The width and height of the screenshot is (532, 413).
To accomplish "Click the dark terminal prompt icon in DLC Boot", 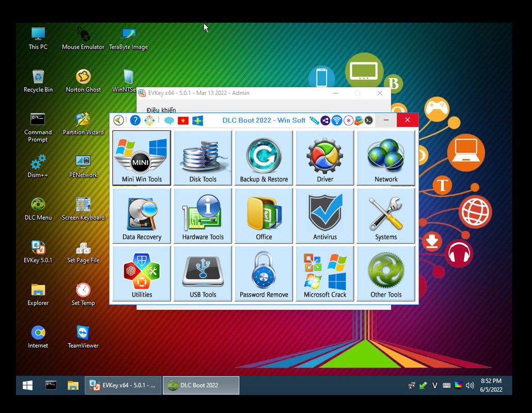I will tap(369, 120).
